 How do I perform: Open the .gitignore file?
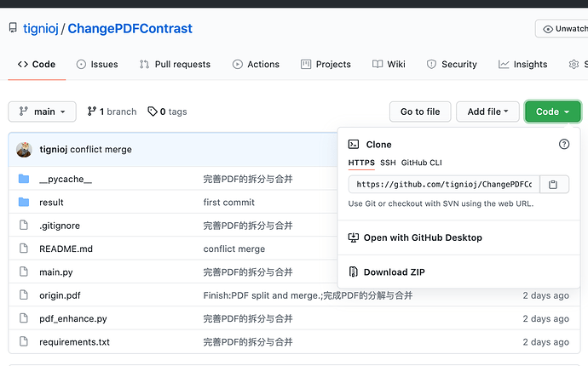60,226
